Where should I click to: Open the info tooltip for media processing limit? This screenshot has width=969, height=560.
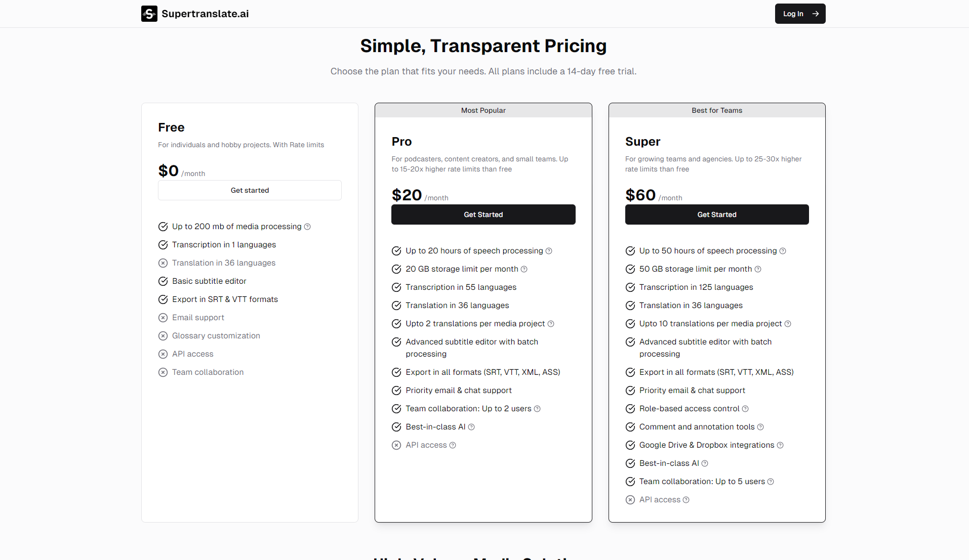point(308,227)
